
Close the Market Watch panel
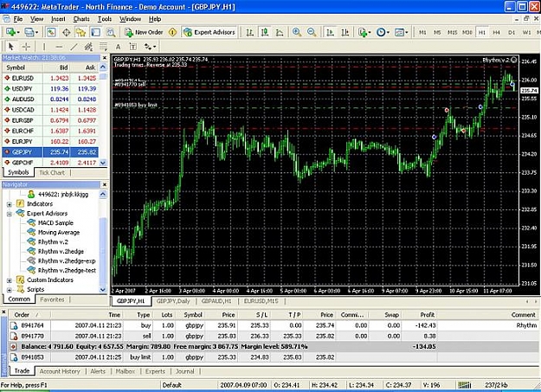[x=105, y=58]
